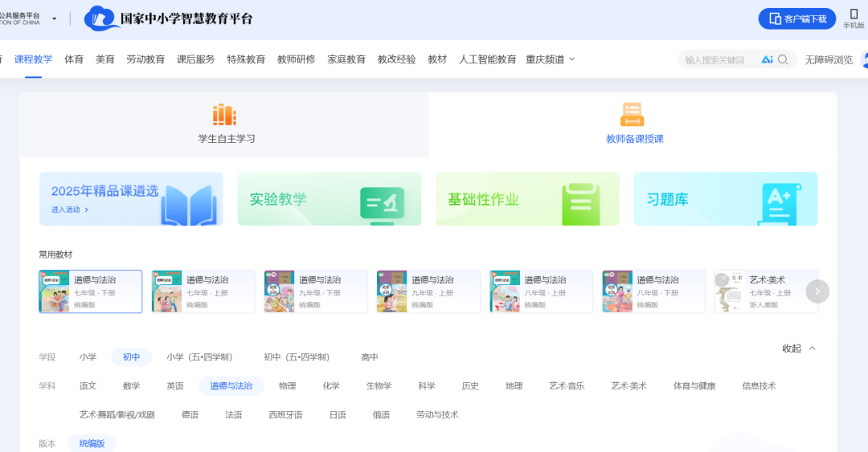
Task: Select 初中 (五·四学制) stage
Action: [297, 356]
